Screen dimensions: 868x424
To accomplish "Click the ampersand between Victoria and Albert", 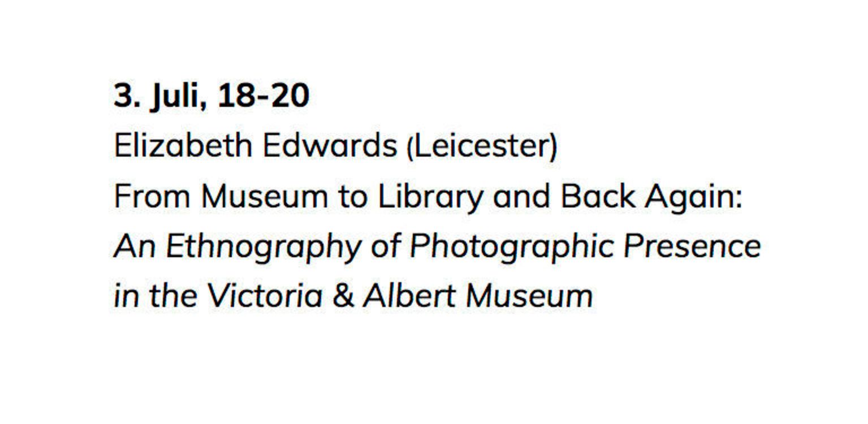I will [343, 296].
